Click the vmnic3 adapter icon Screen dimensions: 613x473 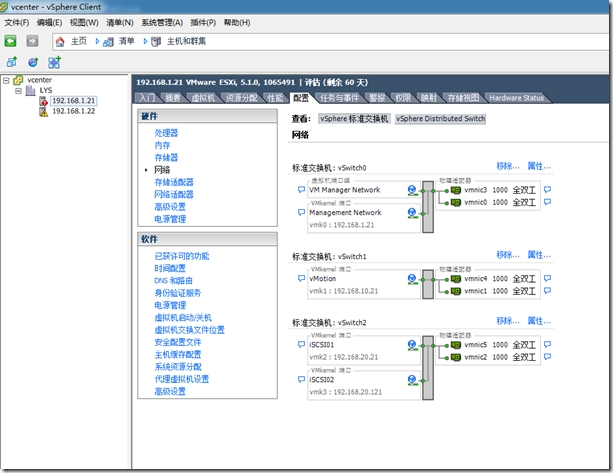[x=456, y=190]
